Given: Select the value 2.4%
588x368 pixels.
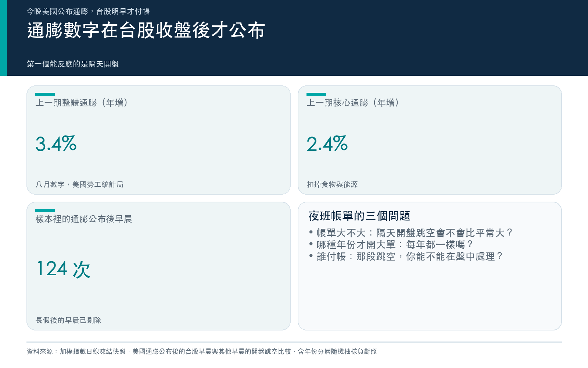Looking at the screenshot, I should point(327,144).
